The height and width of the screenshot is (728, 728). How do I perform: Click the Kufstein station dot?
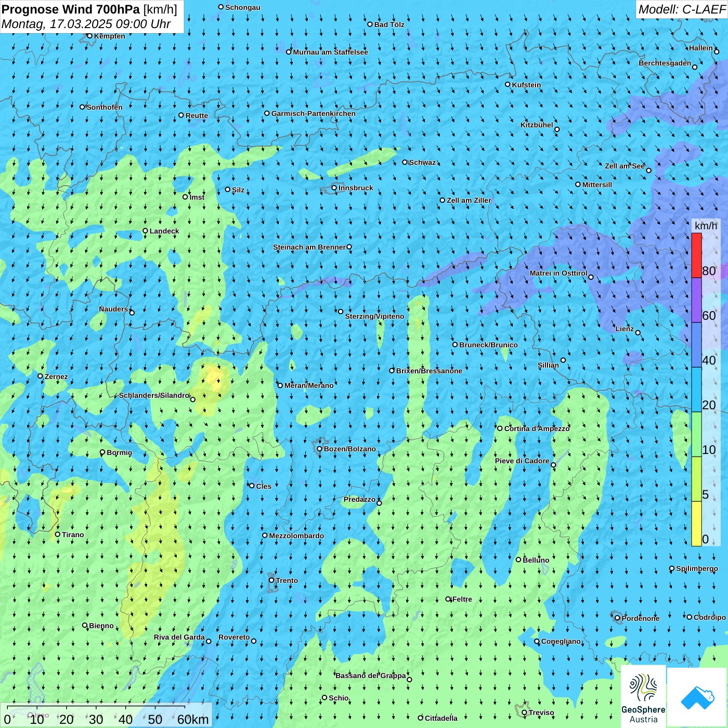tap(508, 84)
